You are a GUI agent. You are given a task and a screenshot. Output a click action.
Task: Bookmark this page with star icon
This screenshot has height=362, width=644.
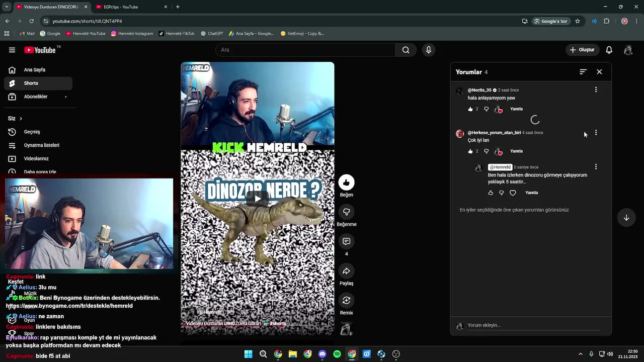coord(578,21)
